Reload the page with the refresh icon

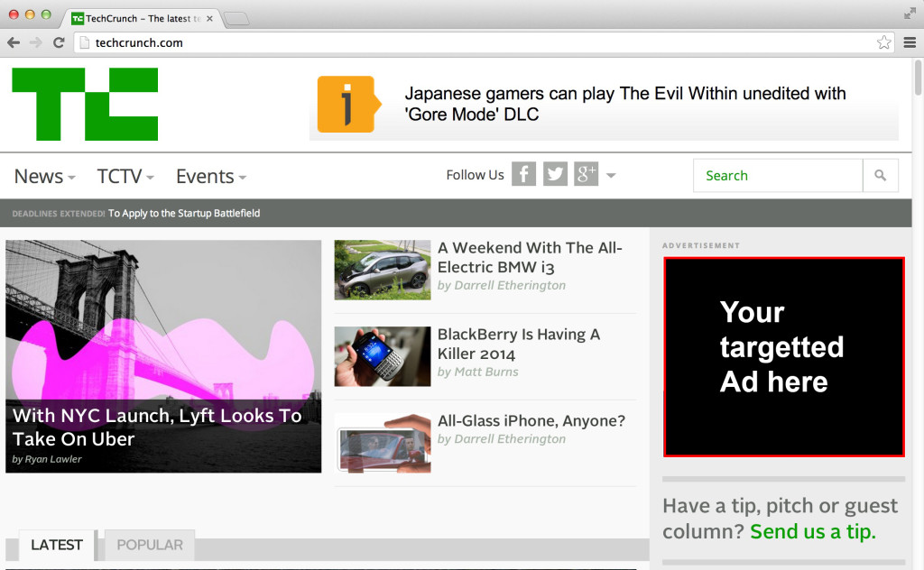point(59,42)
